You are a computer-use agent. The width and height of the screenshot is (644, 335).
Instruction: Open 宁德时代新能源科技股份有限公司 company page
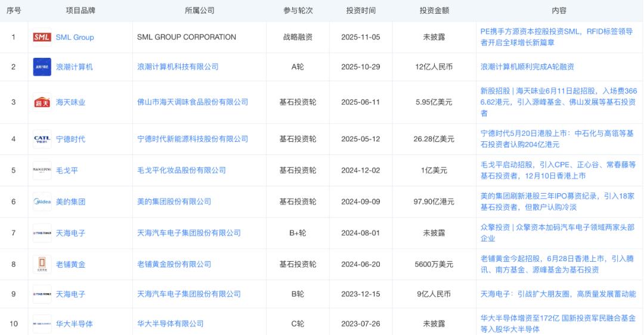[193, 139]
